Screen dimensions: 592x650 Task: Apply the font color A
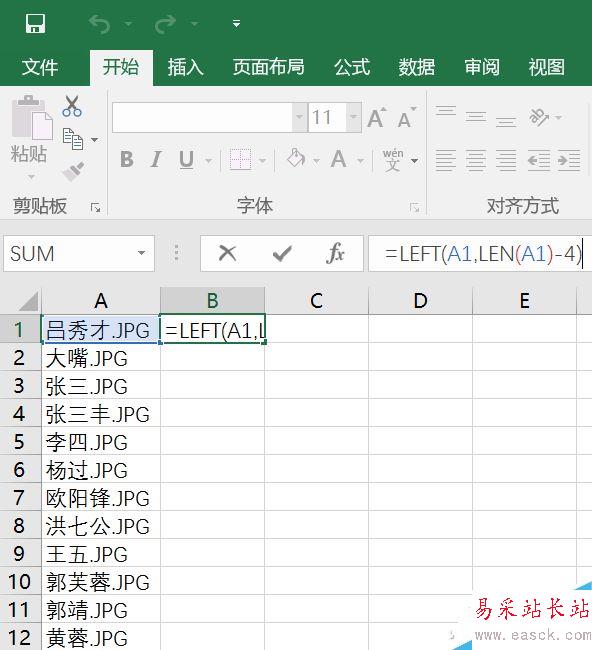pyautogui.click(x=339, y=159)
